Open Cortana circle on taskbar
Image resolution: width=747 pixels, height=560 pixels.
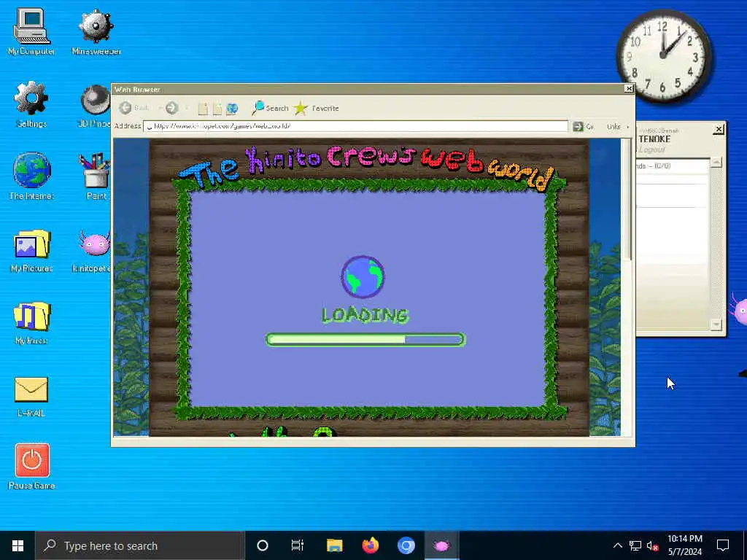263,545
